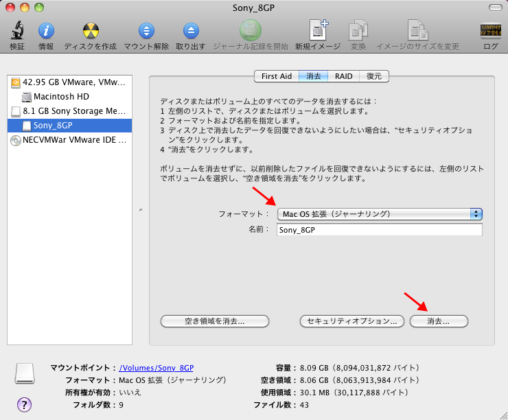
Task: Click the 消去... erase button
Action: (x=439, y=321)
